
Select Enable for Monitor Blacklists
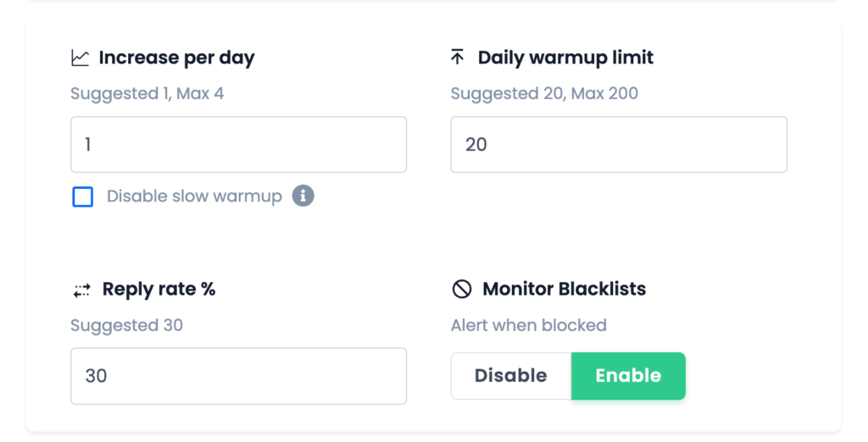pyautogui.click(x=628, y=376)
